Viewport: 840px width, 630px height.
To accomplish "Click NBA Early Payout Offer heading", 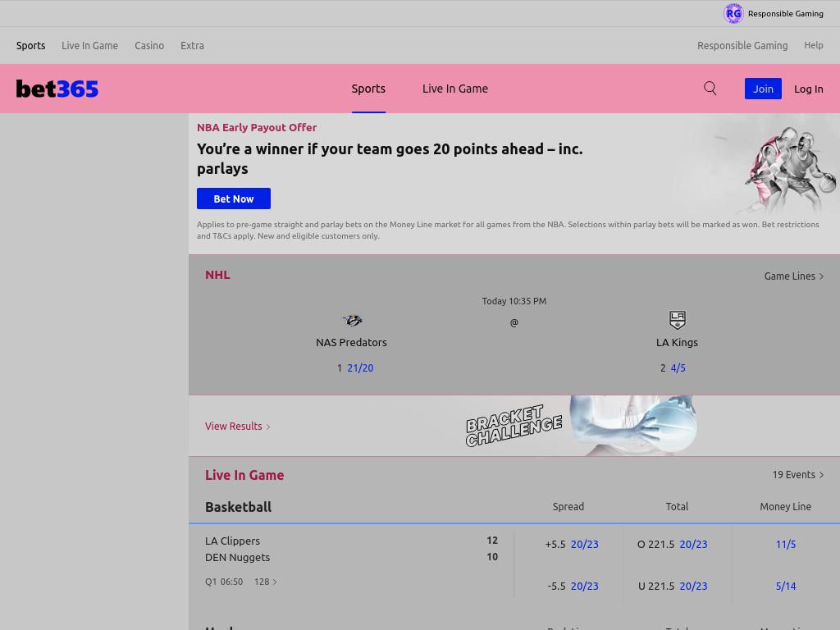I will coord(257,127).
